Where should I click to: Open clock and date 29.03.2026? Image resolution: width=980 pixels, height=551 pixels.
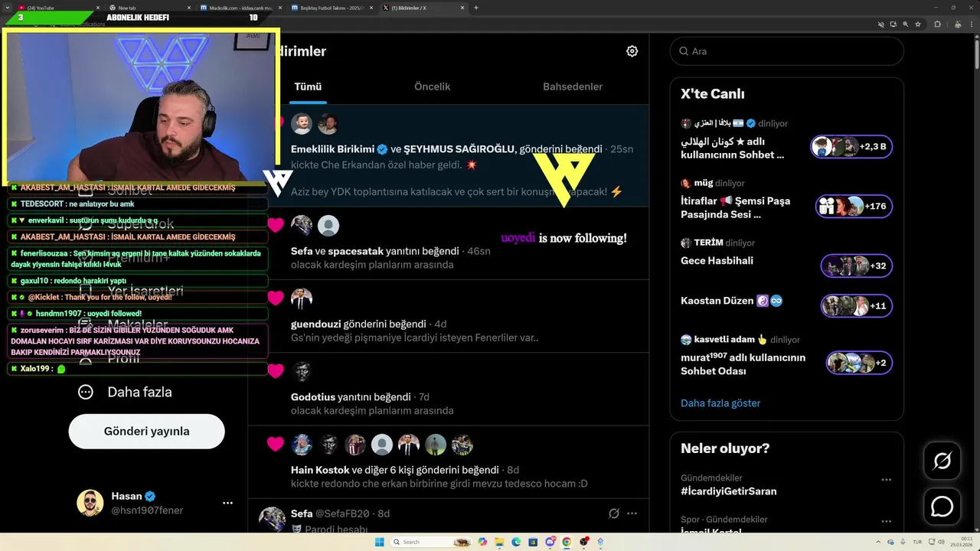(963, 542)
